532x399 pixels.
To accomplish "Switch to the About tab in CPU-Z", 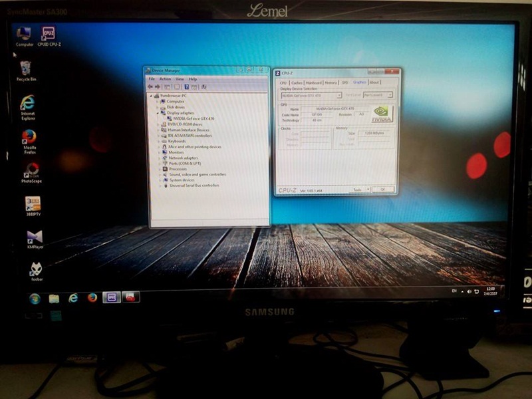I will (374, 82).
